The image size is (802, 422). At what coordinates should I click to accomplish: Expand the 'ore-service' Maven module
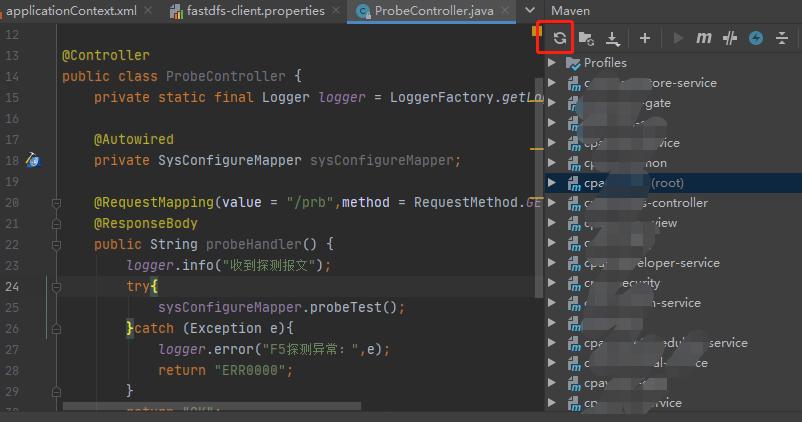[x=552, y=83]
